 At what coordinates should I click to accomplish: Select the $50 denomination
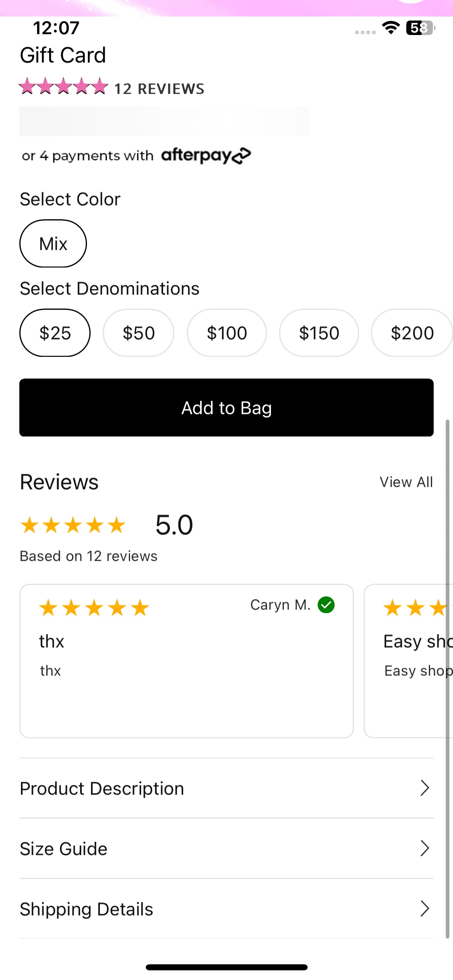[139, 333]
